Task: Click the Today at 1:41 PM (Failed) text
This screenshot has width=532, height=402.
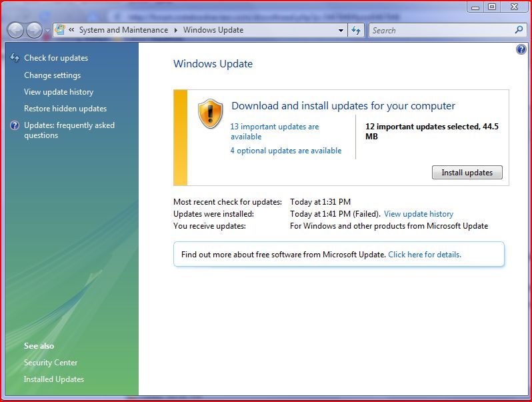Action: pyautogui.click(x=335, y=214)
